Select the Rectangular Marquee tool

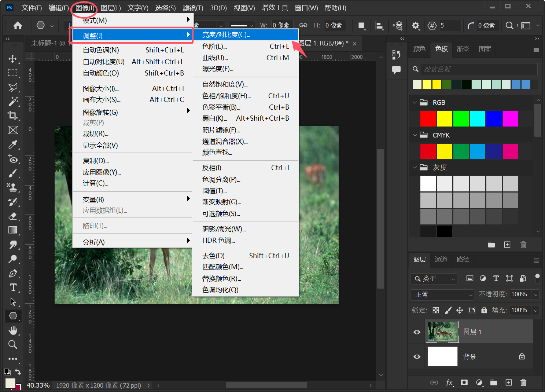pyautogui.click(x=13, y=73)
